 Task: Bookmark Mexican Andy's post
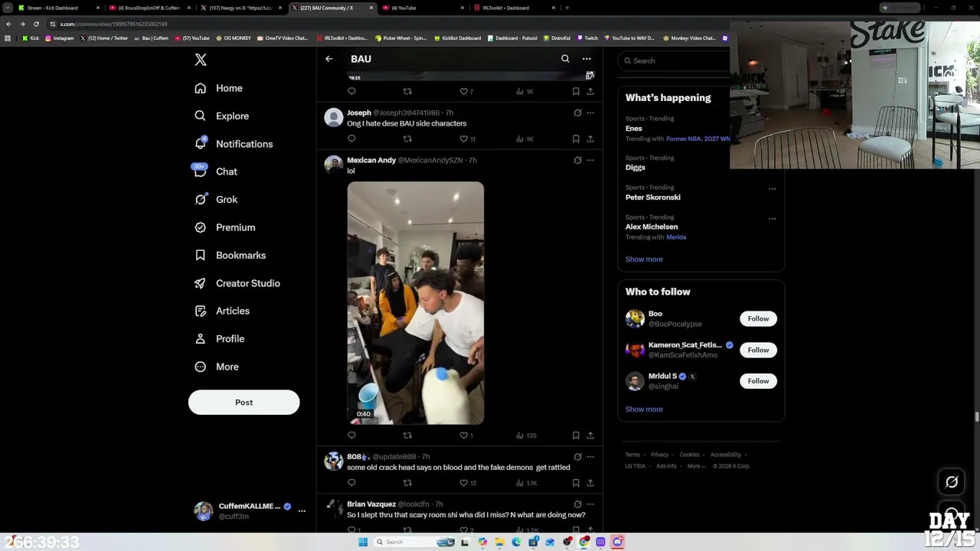point(576,435)
